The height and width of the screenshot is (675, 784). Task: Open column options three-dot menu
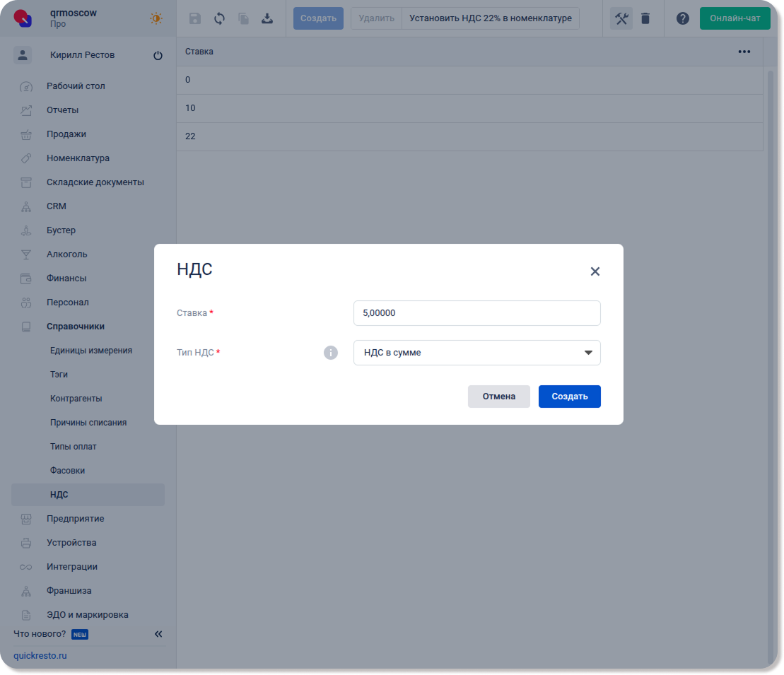click(744, 52)
